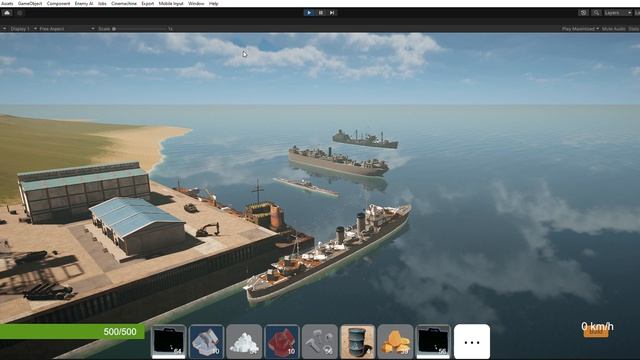The image size is (640, 360).
Task: Click the 0 km/h speed readout
Action: pos(597,326)
